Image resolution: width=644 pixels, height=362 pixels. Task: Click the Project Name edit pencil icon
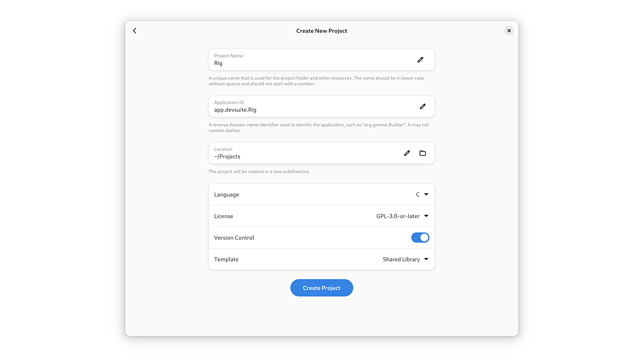click(x=420, y=60)
